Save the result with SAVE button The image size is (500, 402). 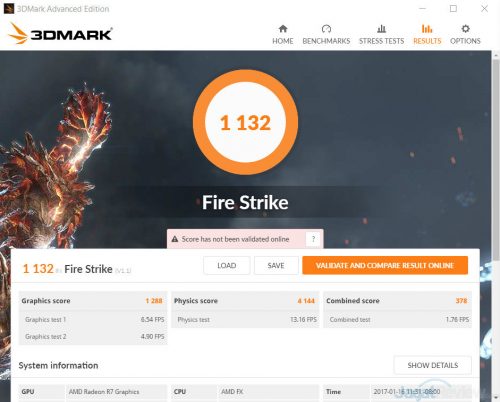[x=276, y=265]
